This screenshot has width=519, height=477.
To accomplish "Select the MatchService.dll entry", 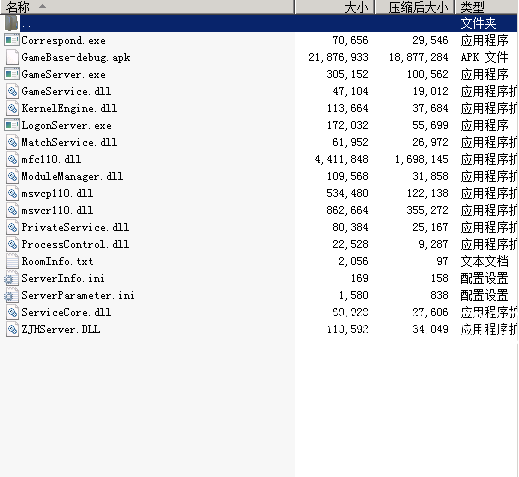I will (69, 142).
